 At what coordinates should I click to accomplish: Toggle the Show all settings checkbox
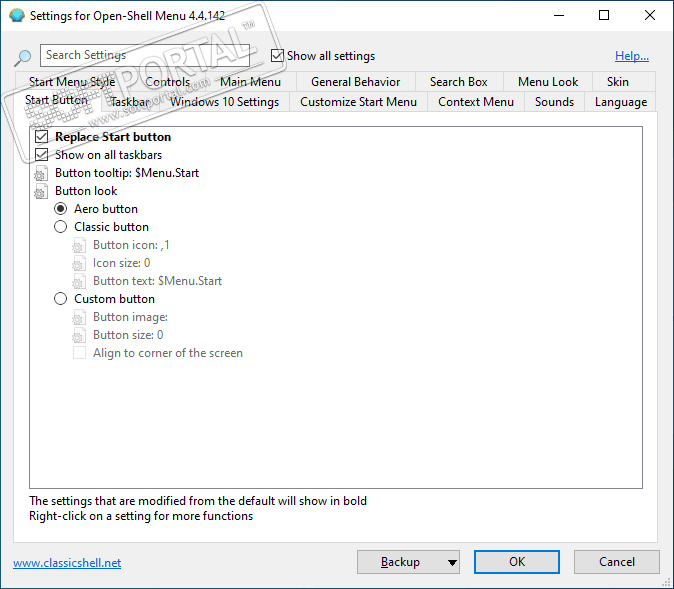coord(277,56)
